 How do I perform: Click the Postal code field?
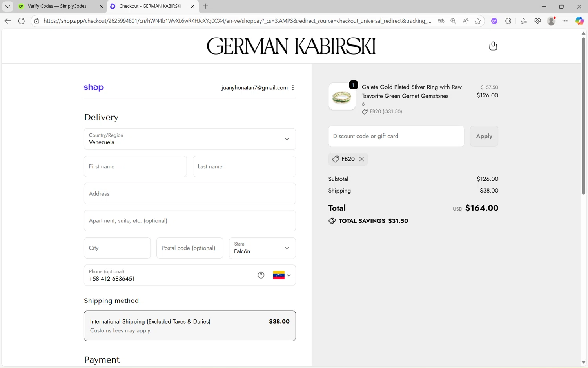(x=190, y=248)
